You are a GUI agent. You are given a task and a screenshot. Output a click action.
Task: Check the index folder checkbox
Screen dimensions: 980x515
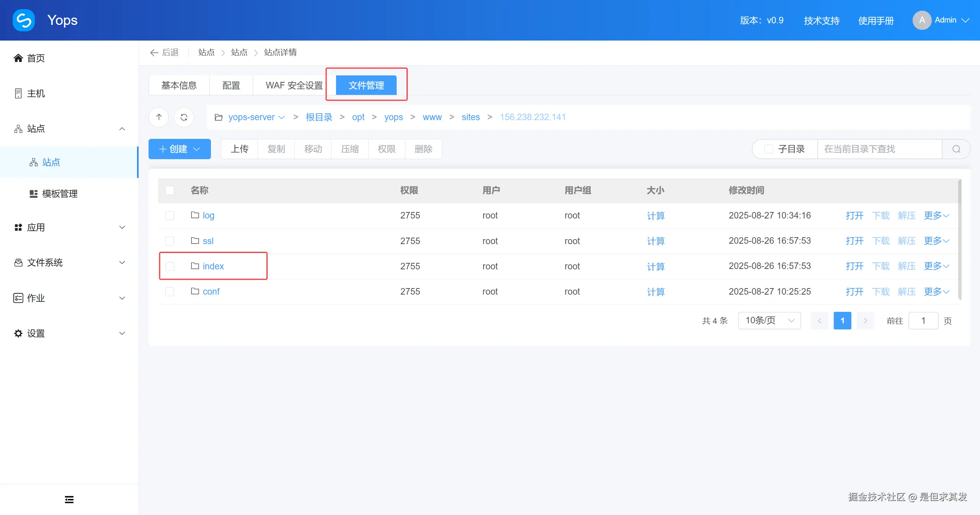(x=170, y=266)
